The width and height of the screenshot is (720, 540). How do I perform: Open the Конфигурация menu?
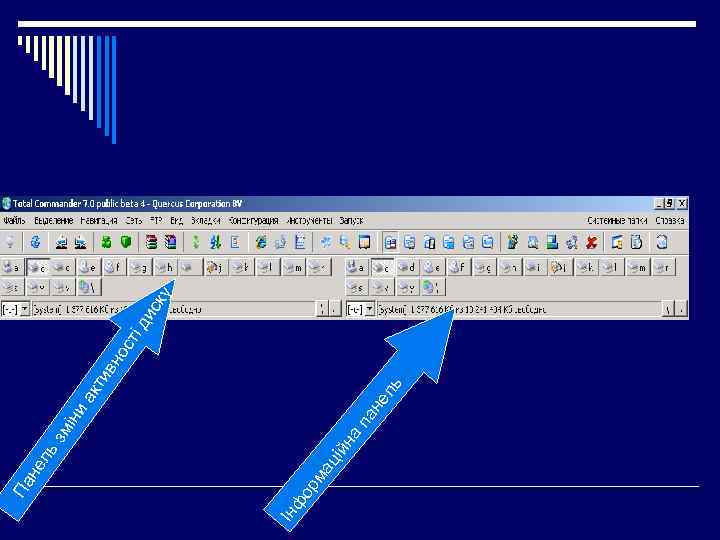coord(253,220)
